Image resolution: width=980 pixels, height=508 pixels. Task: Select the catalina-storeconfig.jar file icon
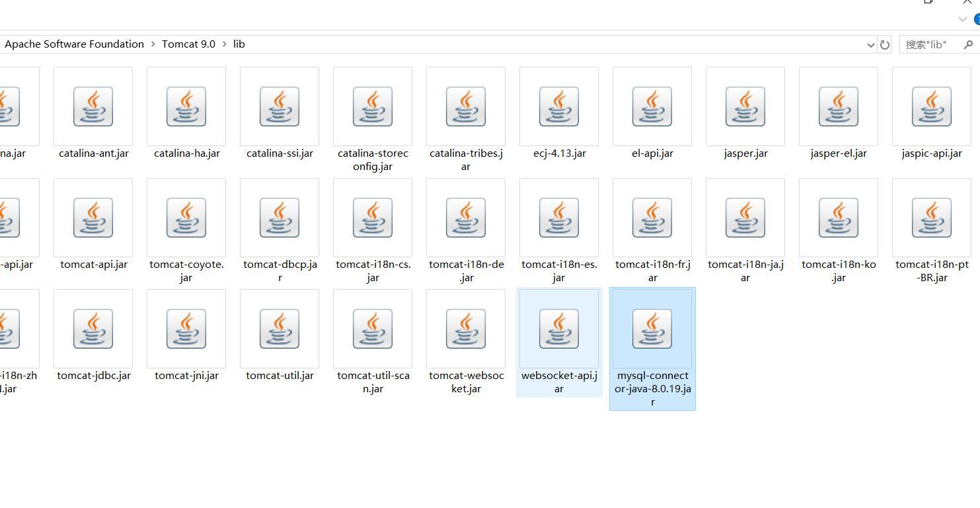click(x=373, y=106)
